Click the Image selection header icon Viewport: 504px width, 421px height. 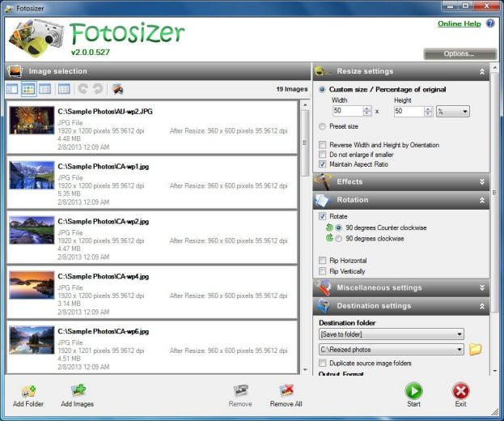point(15,71)
